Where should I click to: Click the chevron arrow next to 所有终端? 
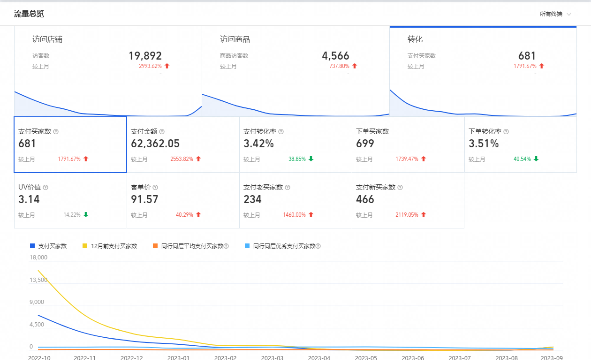tap(569, 14)
